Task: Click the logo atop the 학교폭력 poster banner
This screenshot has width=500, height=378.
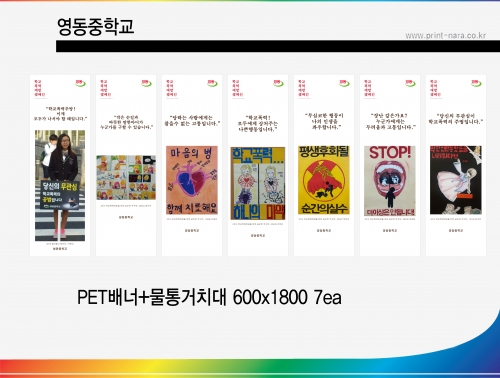Action: point(278,83)
